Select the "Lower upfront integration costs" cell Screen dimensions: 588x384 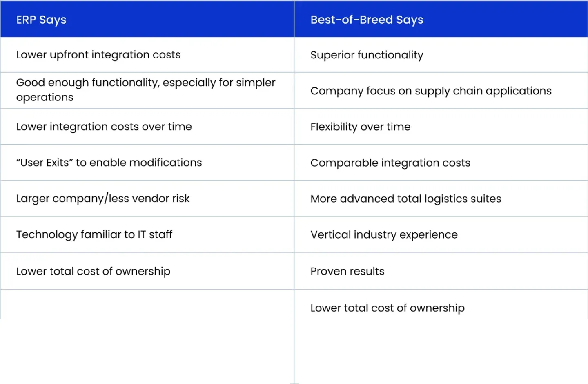98,55
